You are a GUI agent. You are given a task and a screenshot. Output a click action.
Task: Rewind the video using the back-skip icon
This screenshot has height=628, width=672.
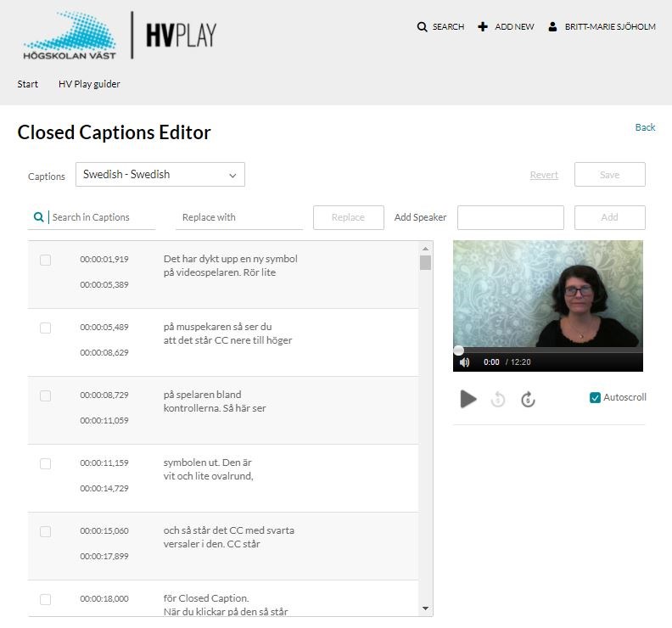[498, 400]
